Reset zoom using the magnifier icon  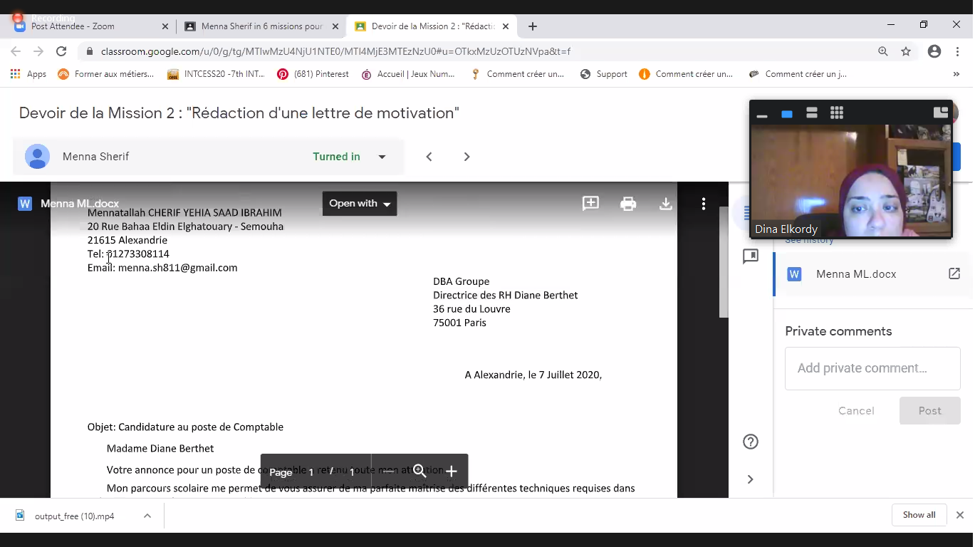click(419, 472)
